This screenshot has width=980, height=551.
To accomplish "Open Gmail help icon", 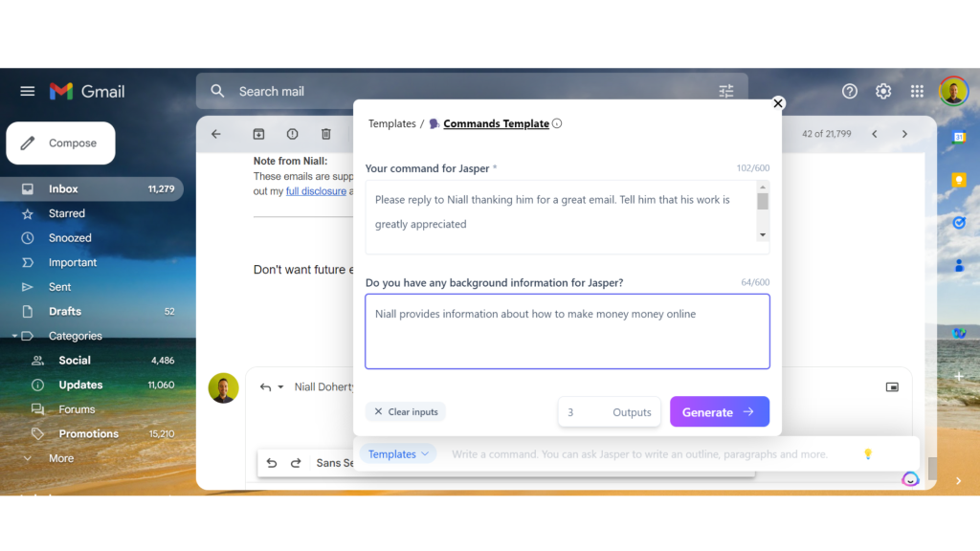I will (x=850, y=91).
